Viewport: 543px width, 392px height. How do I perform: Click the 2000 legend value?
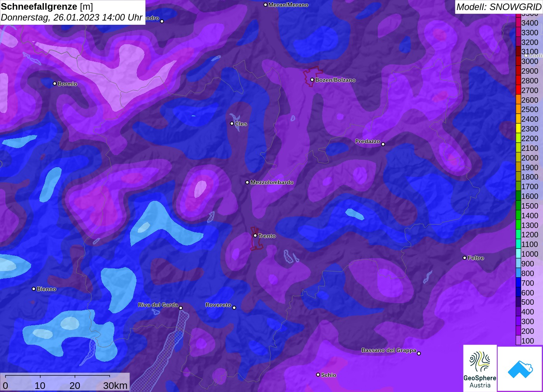530,158
